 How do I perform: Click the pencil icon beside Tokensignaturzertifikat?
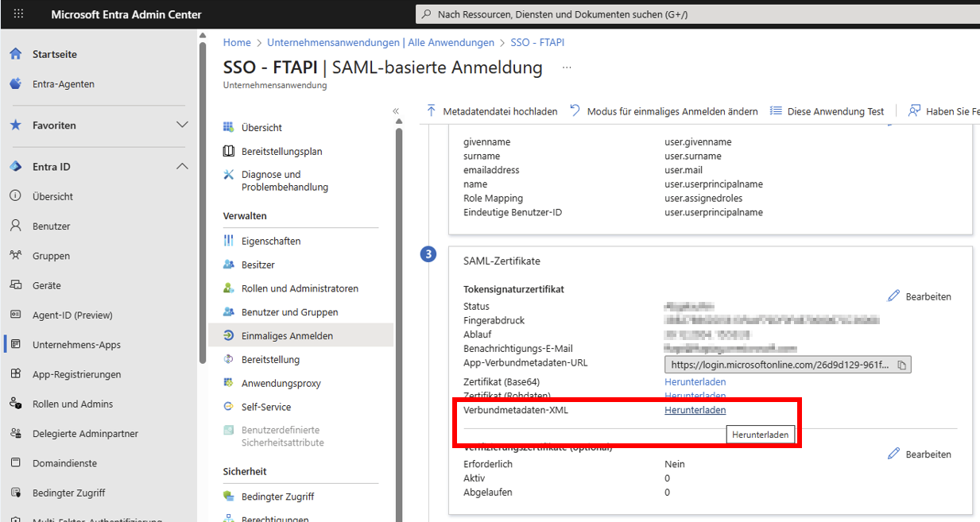click(894, 296)
